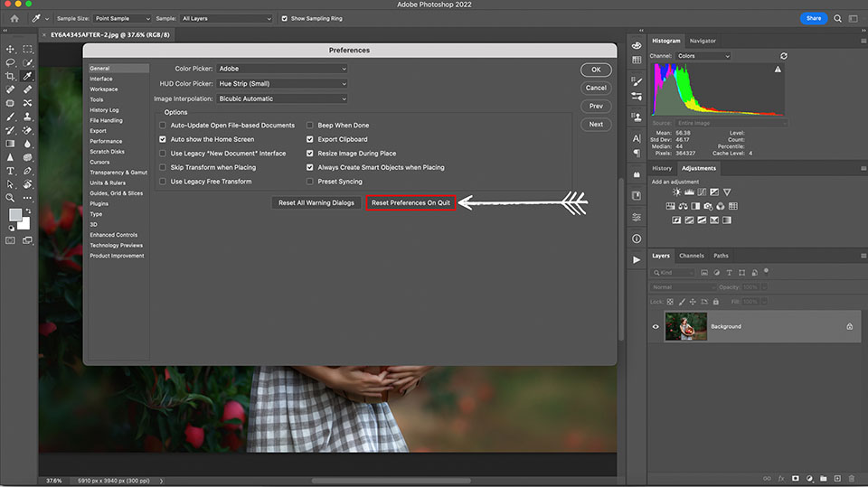Click the Share button
This screenshot has height=487, width=868.
(x=813, y=18)
